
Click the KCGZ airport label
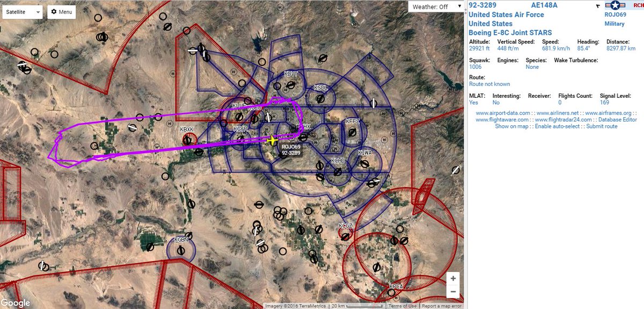tap(346, 226)
